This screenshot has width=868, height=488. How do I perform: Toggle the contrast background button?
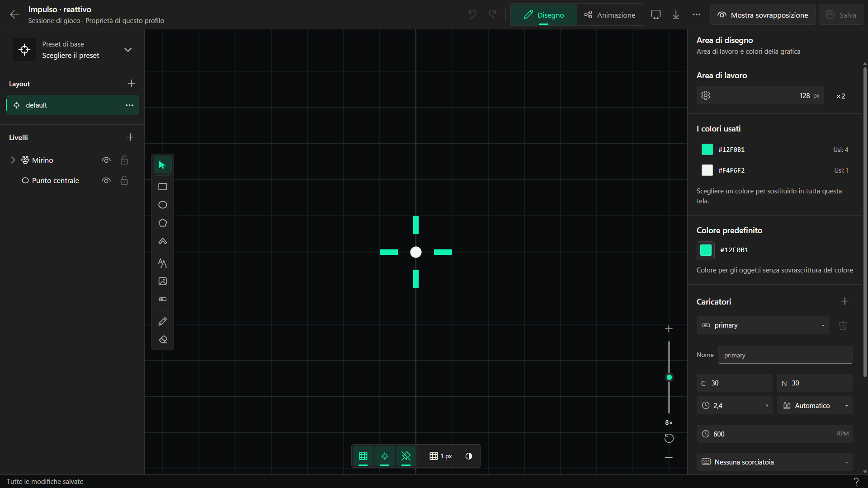(x=469, y=456)
